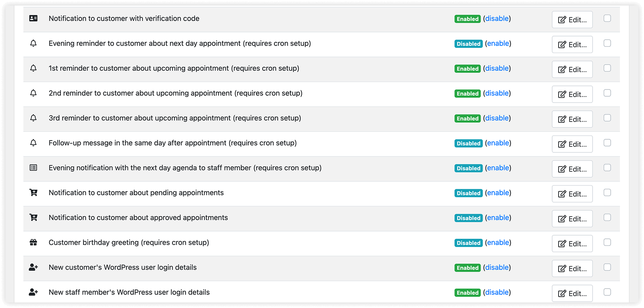644x308 pixels.
Task: Edit evening reminder about next day appointment
Action: coord(572,45)
